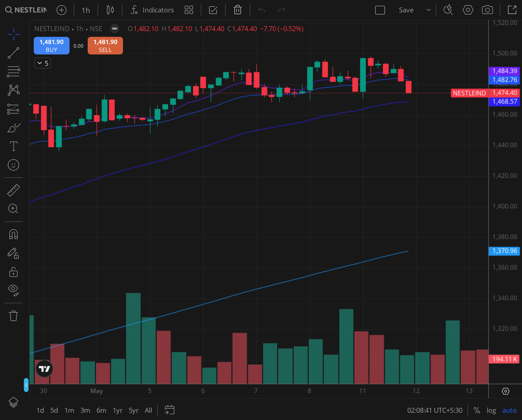Redo the last chart action

click(281, 10)
